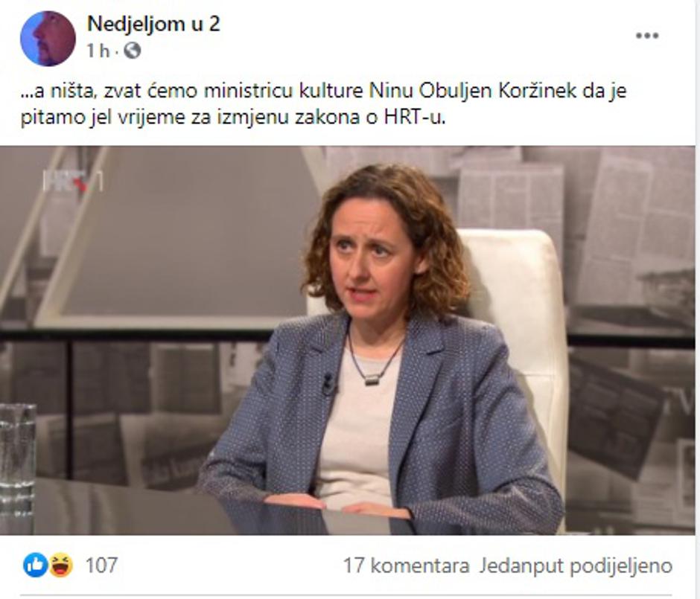View shares via Jedanput podijeljeno
Image resolution: width=700 pixels, height=599 pixels.
(576, 566)
